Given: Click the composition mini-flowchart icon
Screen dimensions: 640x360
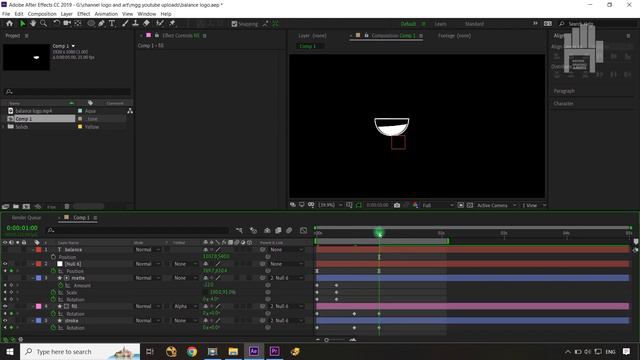Looking at the screenshot, I should click(239, 231).
